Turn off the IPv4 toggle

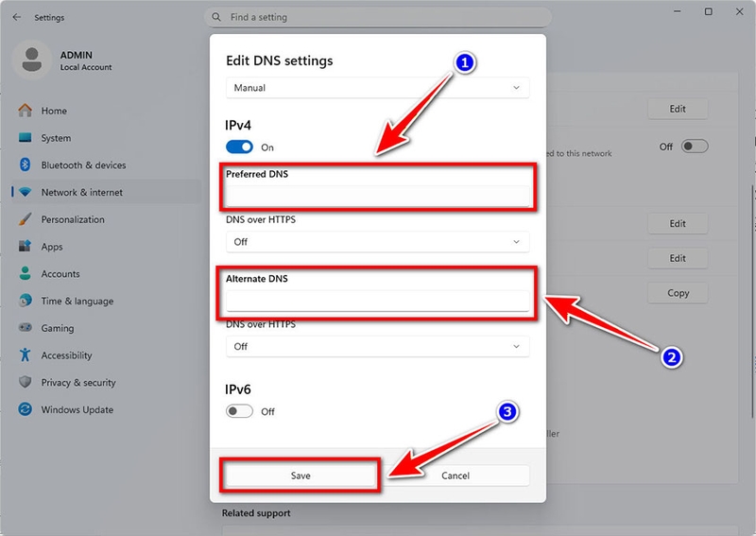[x=239, y=147]
